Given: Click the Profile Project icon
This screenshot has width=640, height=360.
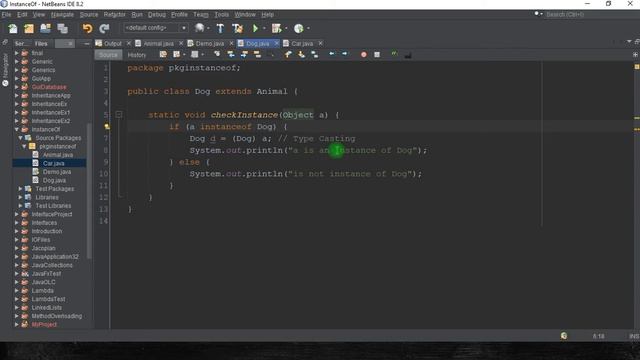Looking at the screenshot, I should pos(299,28).
